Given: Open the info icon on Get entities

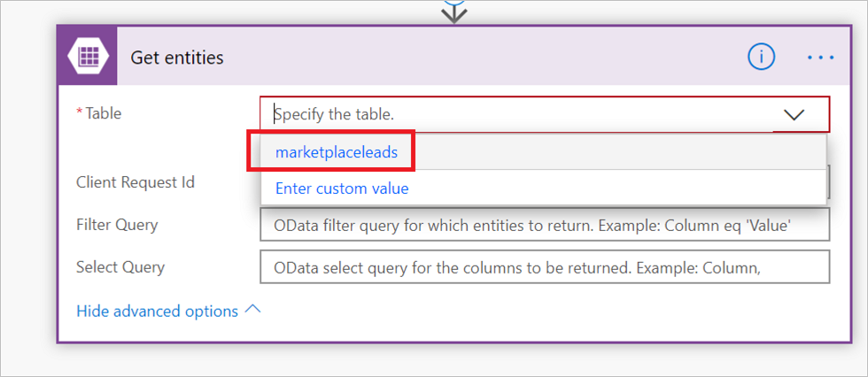Looking at the screenshot, I should [761, 57].
